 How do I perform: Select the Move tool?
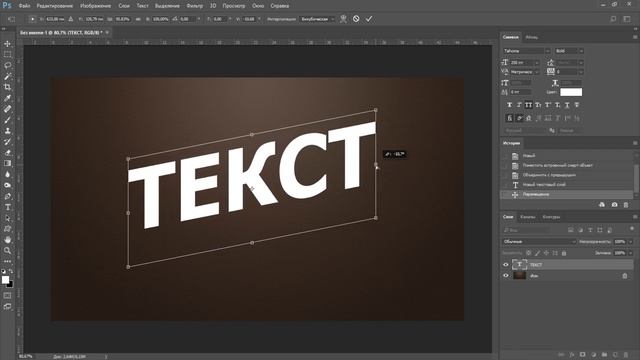point(7,44)
